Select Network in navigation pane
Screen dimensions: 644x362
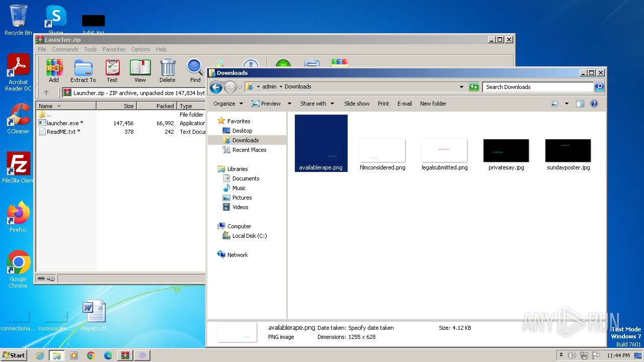(237, 255)
